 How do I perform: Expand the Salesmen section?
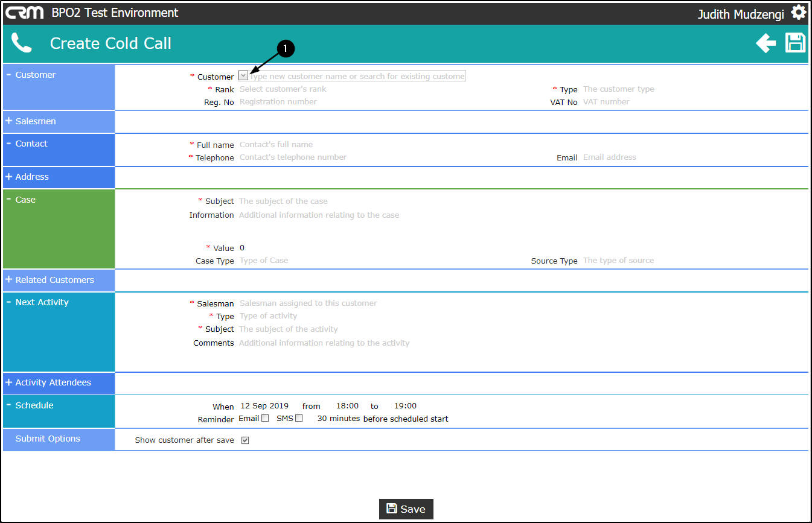click(9, 121)
